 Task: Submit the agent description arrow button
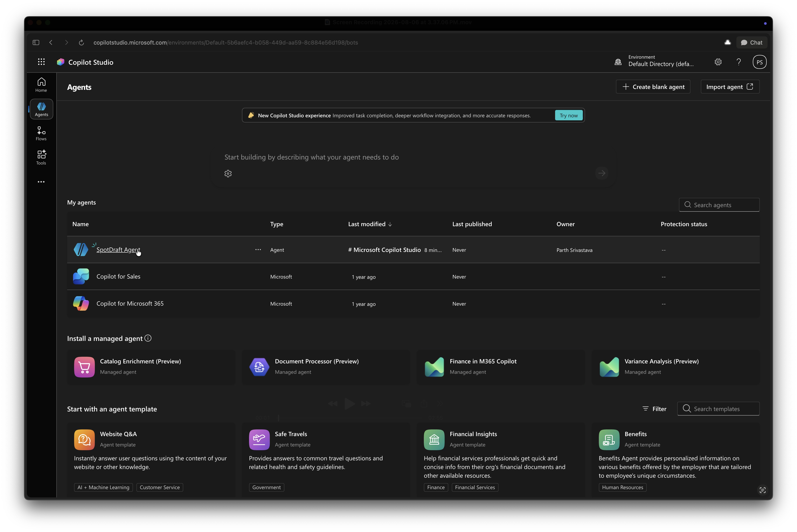[x=602, y=173]
